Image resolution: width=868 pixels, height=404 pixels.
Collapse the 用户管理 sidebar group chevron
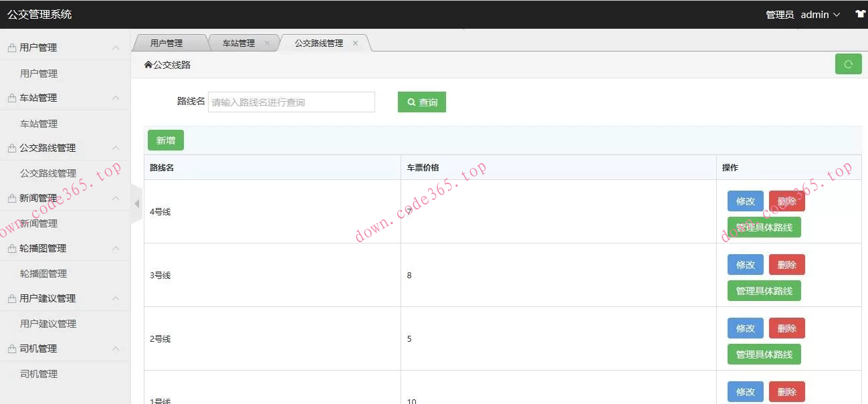pyautogui.click(x=116, y=47)
